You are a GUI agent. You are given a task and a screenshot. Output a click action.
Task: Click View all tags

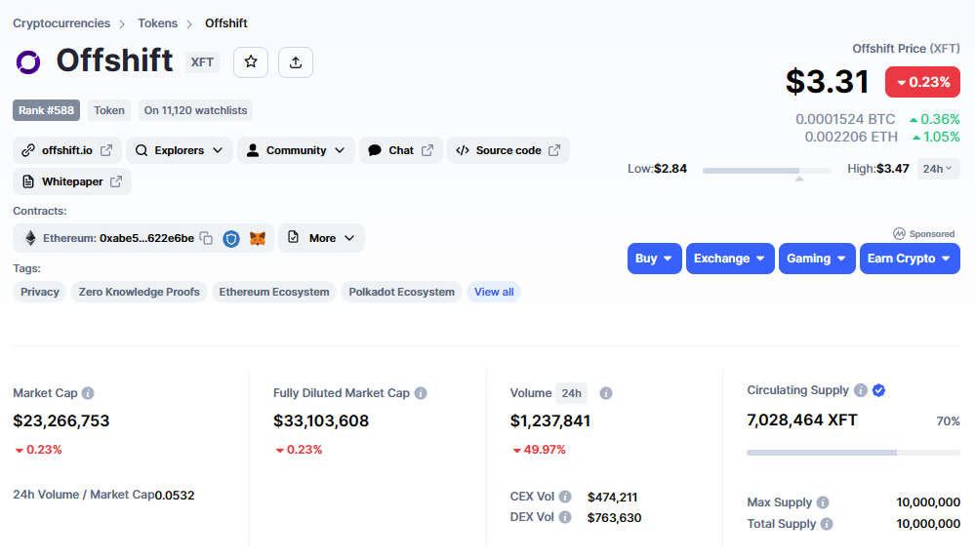pyautogui.click(x=494, y=292)
